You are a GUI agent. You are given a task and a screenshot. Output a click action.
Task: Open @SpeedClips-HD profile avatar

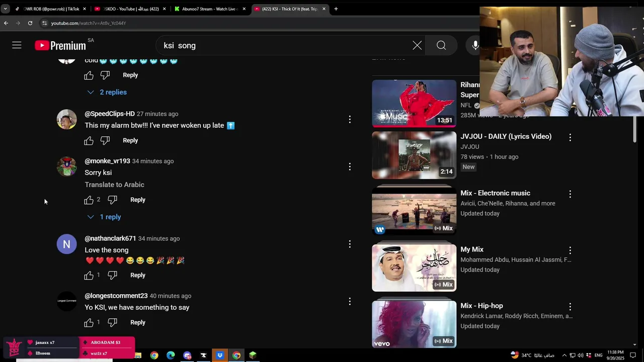coord(66,120)
